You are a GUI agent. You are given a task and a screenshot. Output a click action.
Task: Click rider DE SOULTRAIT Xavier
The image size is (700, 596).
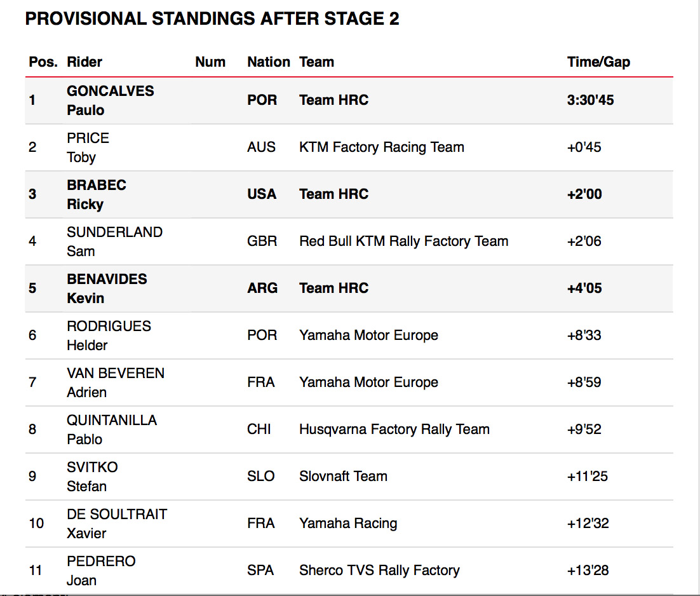(x=116, y=524)
